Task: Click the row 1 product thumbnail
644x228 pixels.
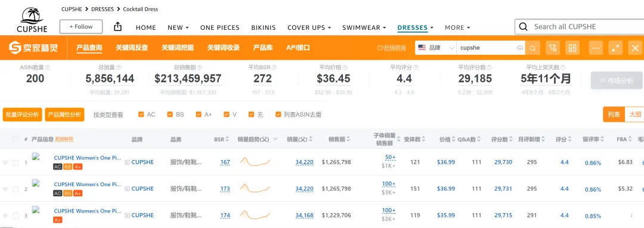Action: tap(35, 156)
